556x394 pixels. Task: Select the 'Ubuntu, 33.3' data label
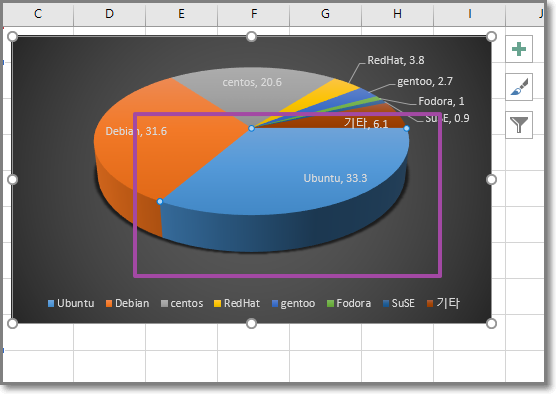click(x=335, y=178)
